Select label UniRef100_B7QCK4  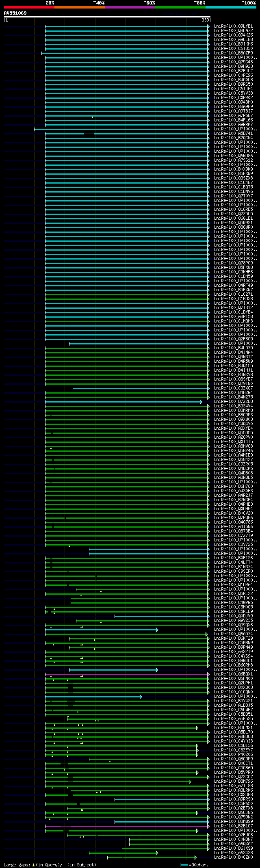(x=233, y=138)
